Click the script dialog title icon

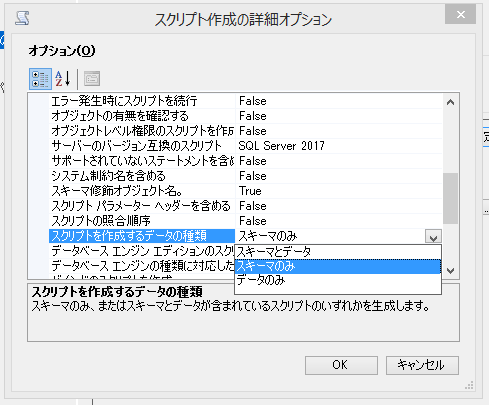23,18
